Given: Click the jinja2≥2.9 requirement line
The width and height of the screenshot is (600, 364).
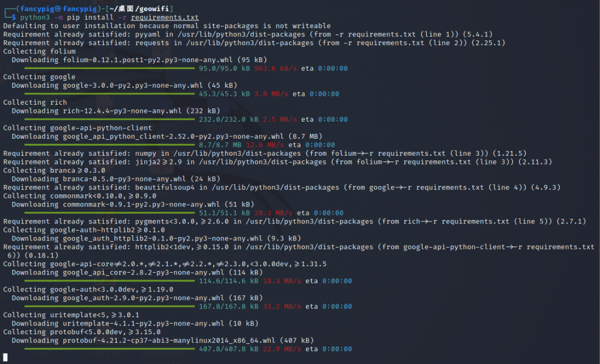Looking at the screenshot, I should tap(277, 162).
